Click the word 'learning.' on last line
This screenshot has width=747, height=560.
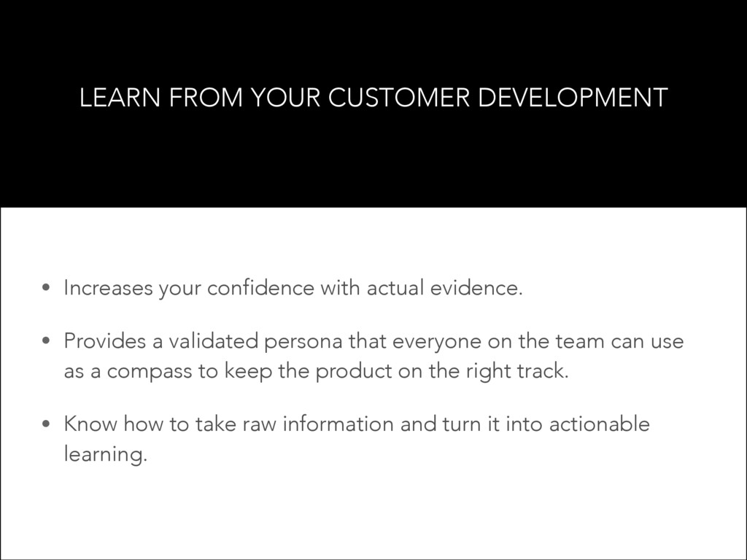point(106,454)
